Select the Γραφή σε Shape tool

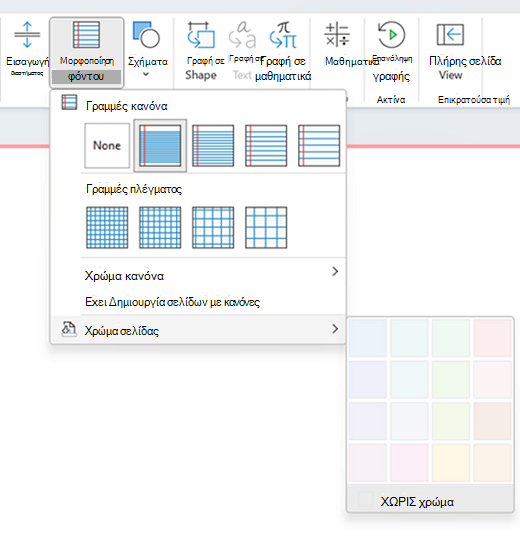tap(201, 51)
